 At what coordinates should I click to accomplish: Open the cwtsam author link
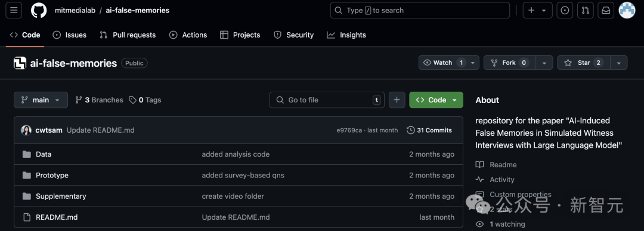[49, 130]
